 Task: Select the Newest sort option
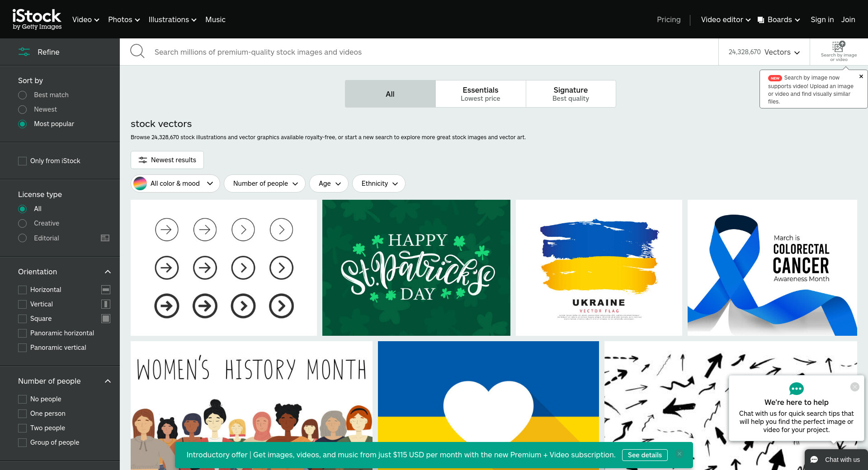point(23,109)
